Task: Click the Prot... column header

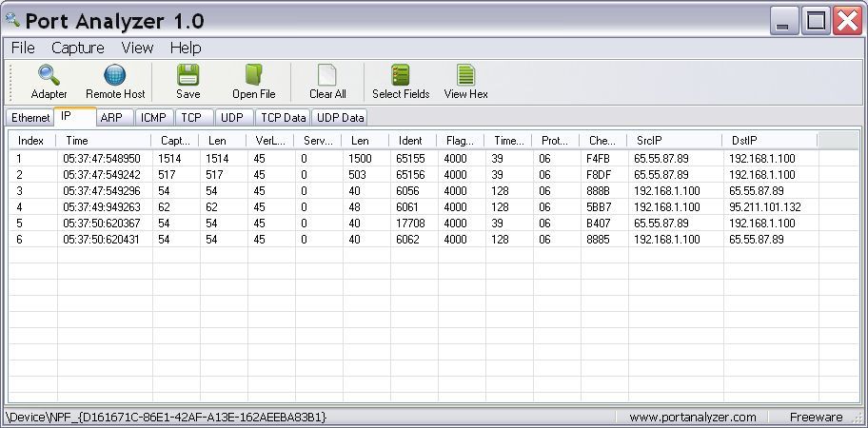Action: point(556,141)
